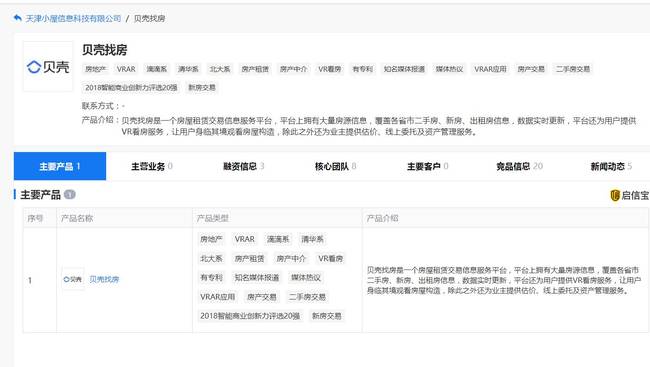Click the 主要产品 section heading
650x367 pixels.
[41, 194]
